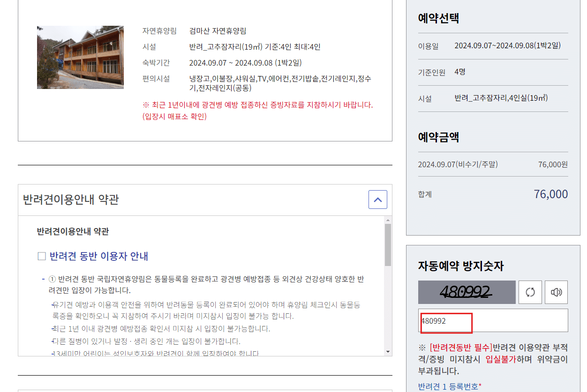The height and width of the screenshot is (392, 587).
Task: Click the 반려견 1 등록번호 label
Action: point(450,386)
